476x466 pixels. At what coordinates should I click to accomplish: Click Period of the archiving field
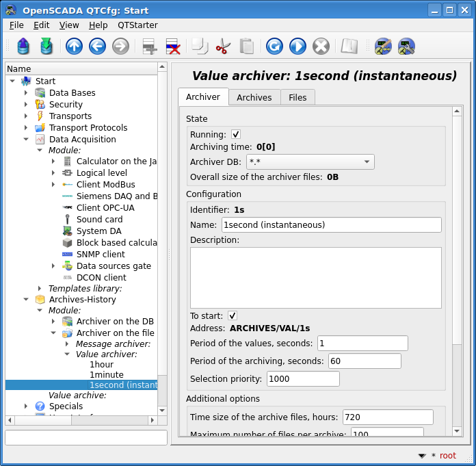click(x=365, y=361)
